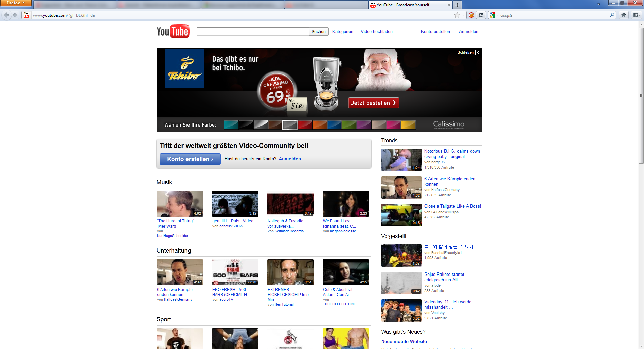Click the Korean Vorgestellt video thumbnail by FussballFreestyle1
The height and width of the screenshot is (349, 644).
coord(401,255)
